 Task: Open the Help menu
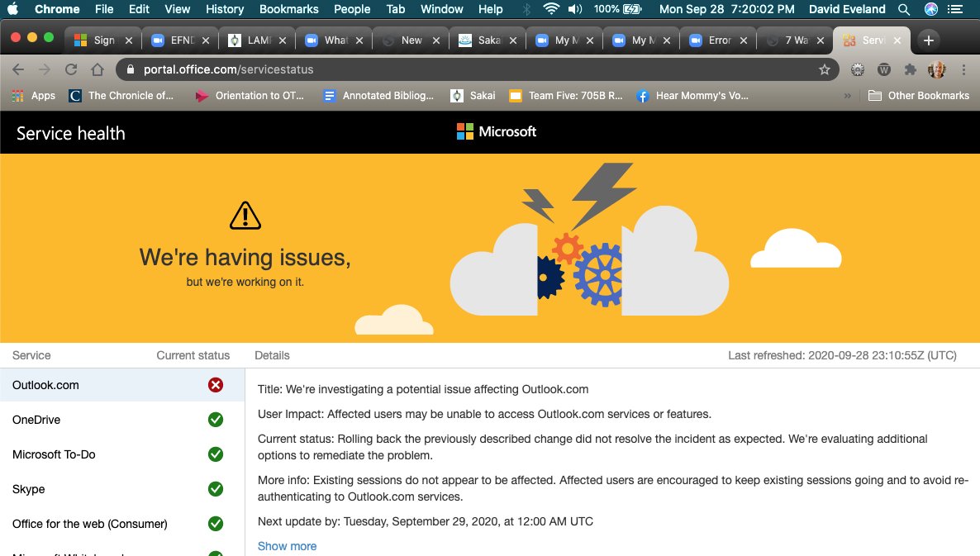(491, 9)
